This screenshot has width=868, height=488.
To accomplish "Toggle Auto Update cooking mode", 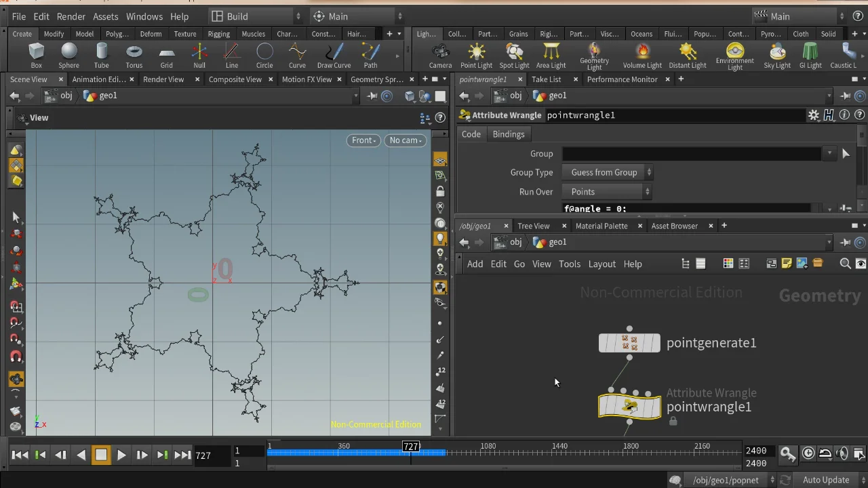I will coord(826,480).
